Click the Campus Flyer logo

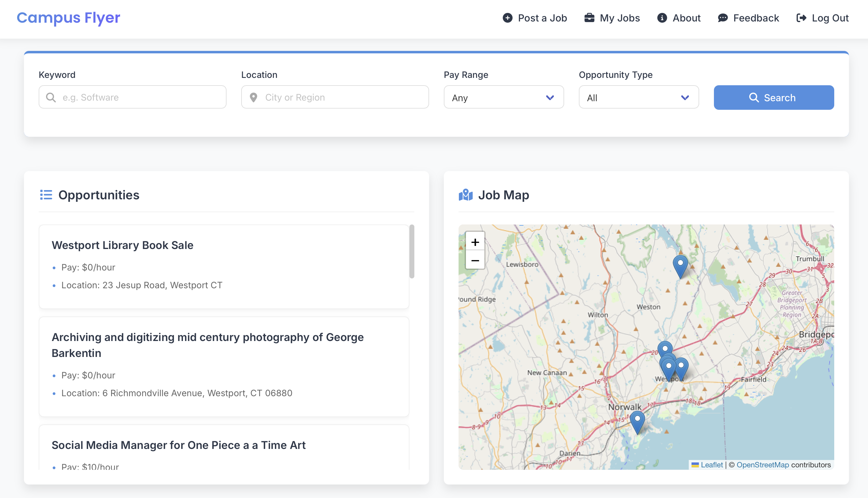(68, 18)
